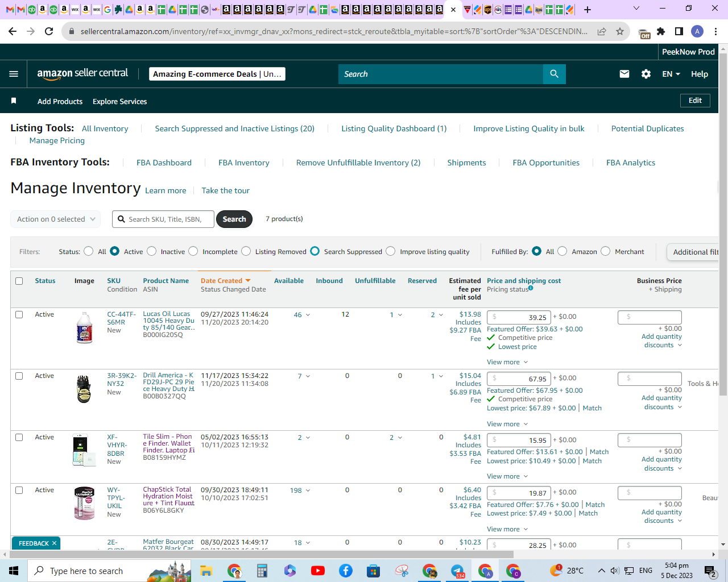Open the Windows Start menu
The image size is (728, 582).
pos(14,571)
